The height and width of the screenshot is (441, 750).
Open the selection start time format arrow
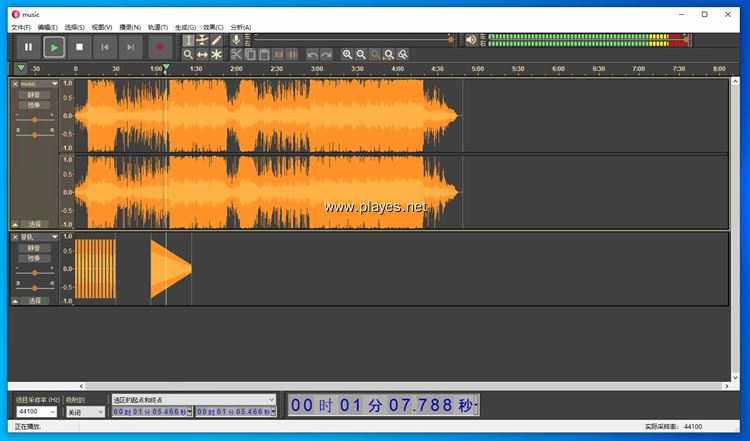click(x=190, y=412)
